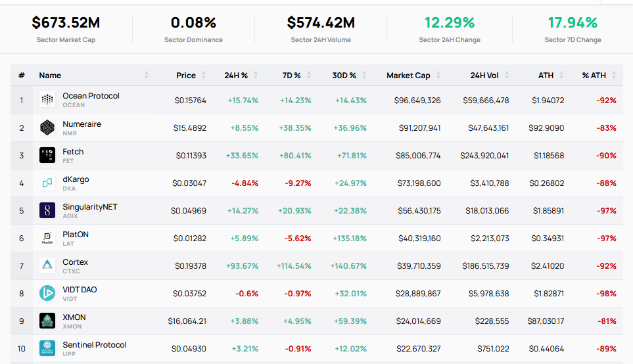Click VIDT DAO % ATH value -98%
The width and height of the screenshot is (633, 364).
pos(606,294)
